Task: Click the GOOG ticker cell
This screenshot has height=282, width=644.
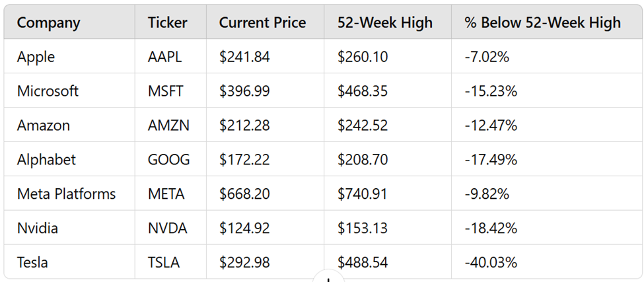Action: [169, 159]
